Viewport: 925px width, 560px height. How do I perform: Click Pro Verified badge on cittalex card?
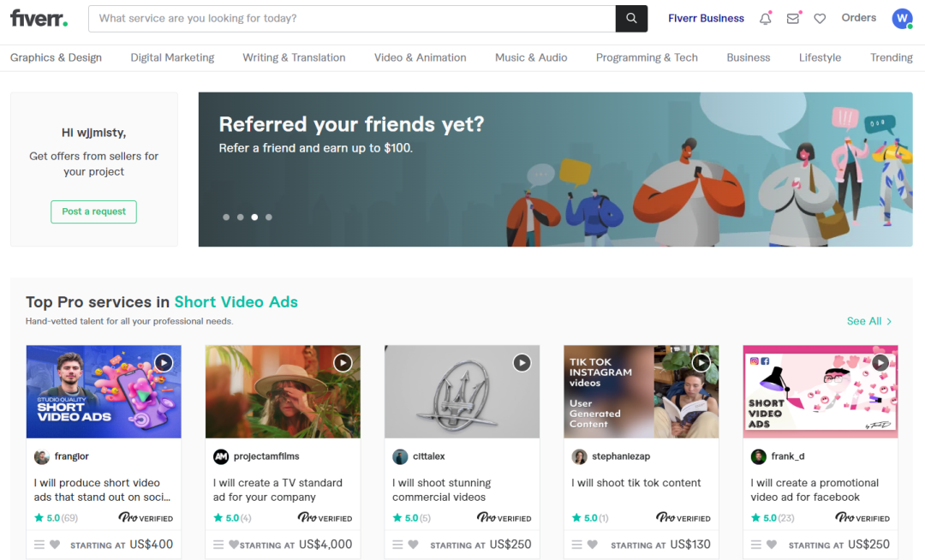[504, 517]
